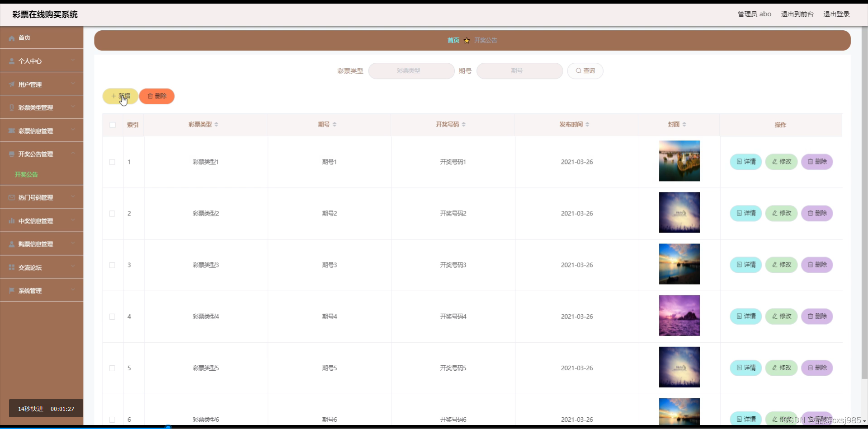Image resolution: width=868 pixels, height=429 pixels.
Task: Expand the 热门号码管理 menu chevron
Action: coord(73,197)
